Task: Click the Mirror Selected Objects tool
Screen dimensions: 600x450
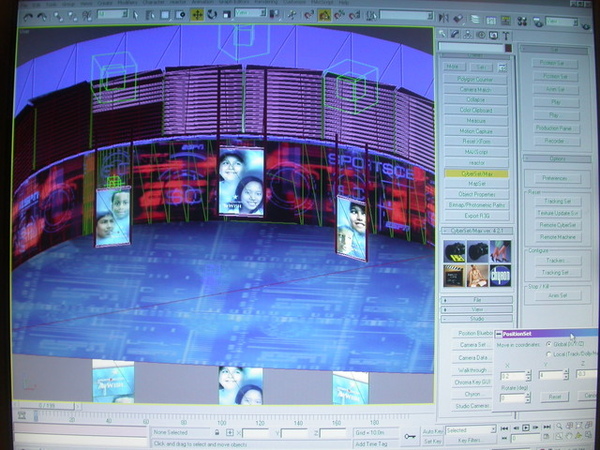Action: click(x=444, y=18)
